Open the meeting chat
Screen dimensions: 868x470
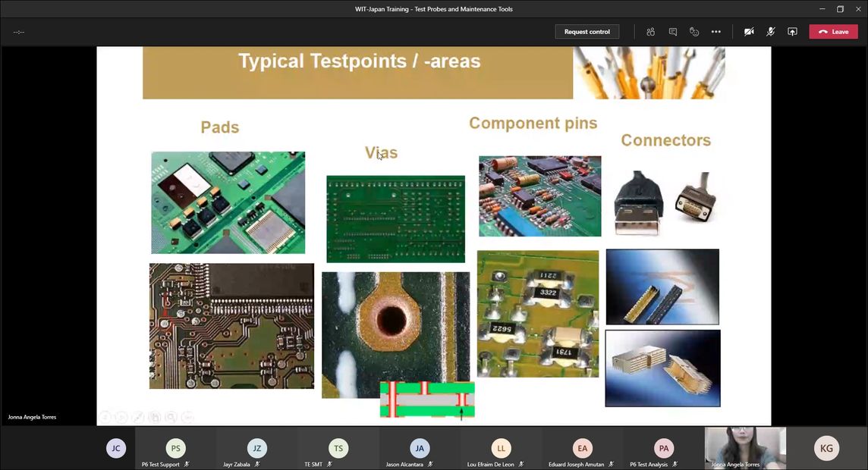(x=672, y=32)
